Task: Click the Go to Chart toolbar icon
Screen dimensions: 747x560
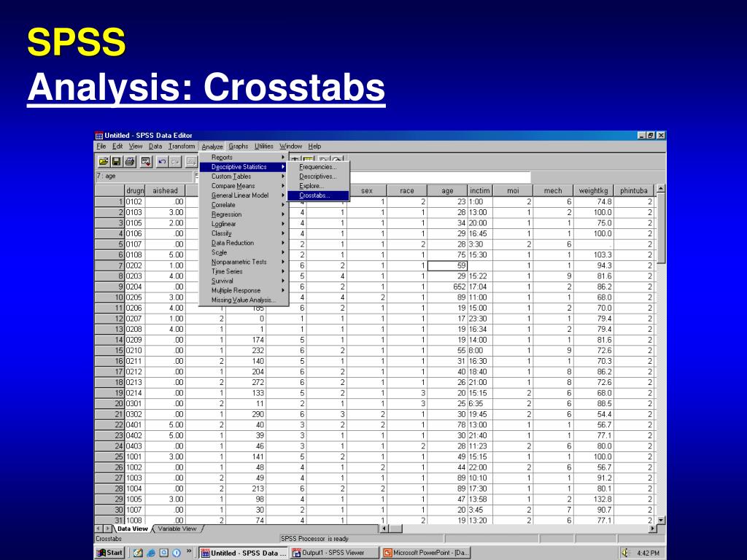Action: (x=191, y=162)
